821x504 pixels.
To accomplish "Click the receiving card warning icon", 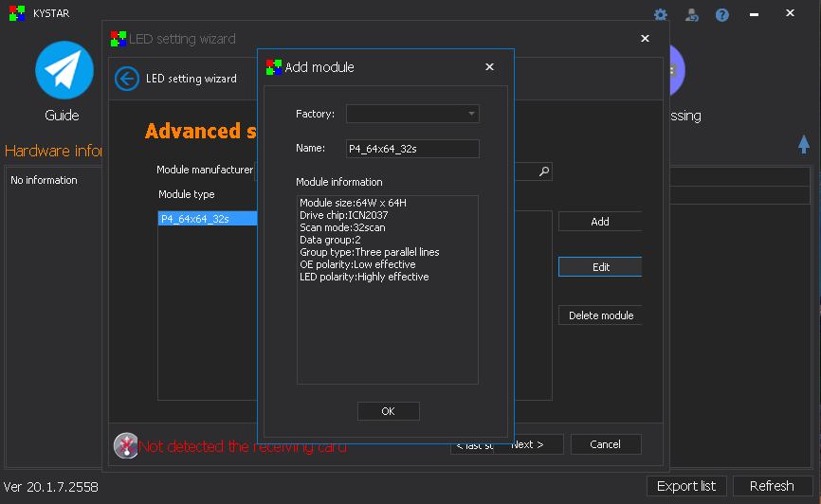I will (x=126, y=445).
